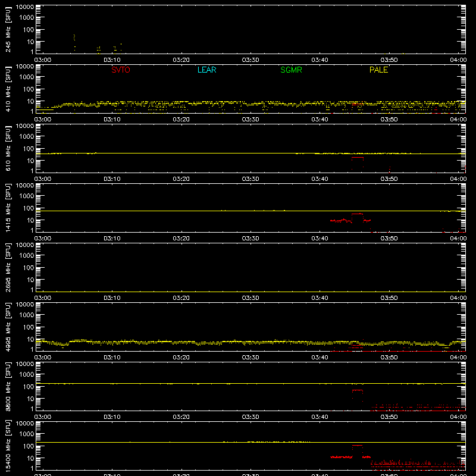Click the red step pulse in 15400 MHz plot
Image resolution: width=476 pixels, height=476 pixels.
[x=358, y=446]
